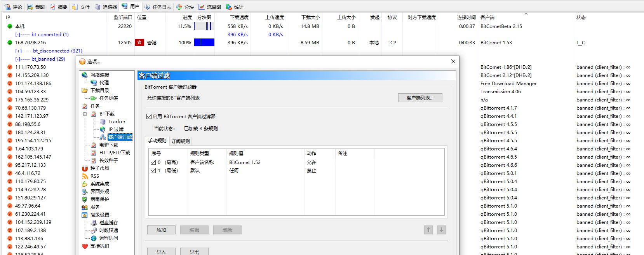Open 种子市场 settings
Image resolution: width=644 pixels, height=255 pixels.
(100, 168)
